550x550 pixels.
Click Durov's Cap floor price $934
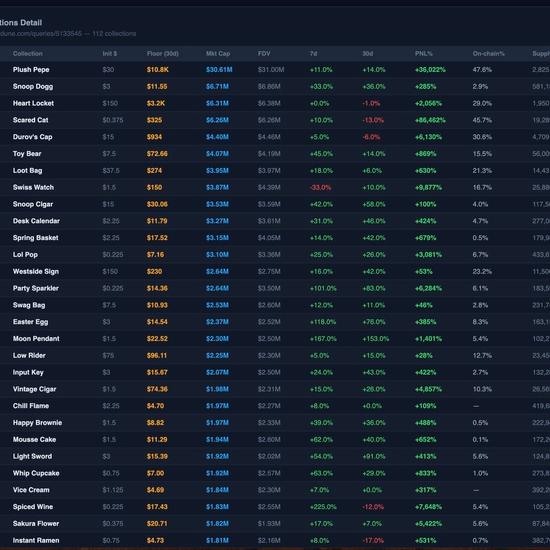coord(154,137)
